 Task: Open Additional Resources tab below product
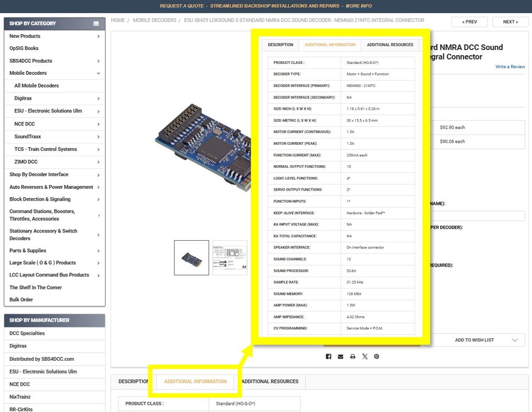coord(270,382)
